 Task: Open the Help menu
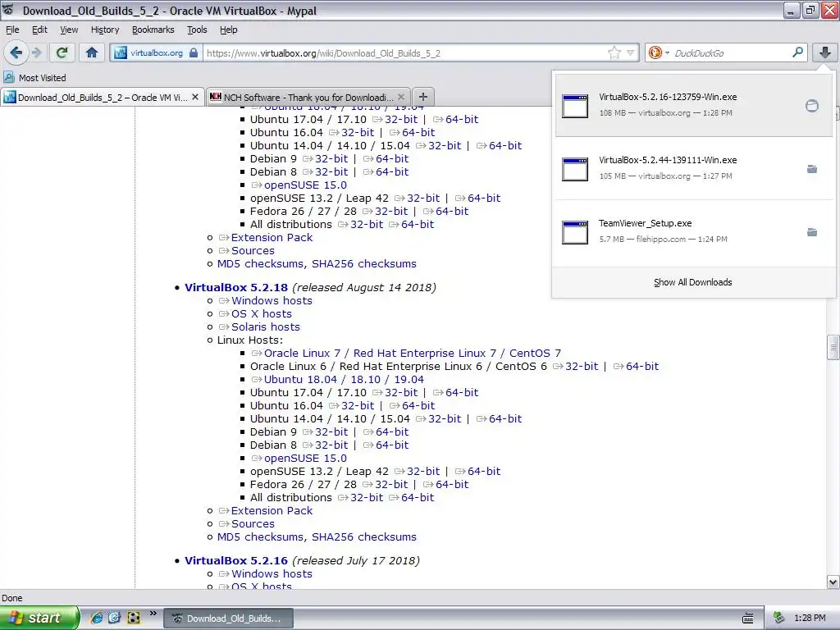229,30
